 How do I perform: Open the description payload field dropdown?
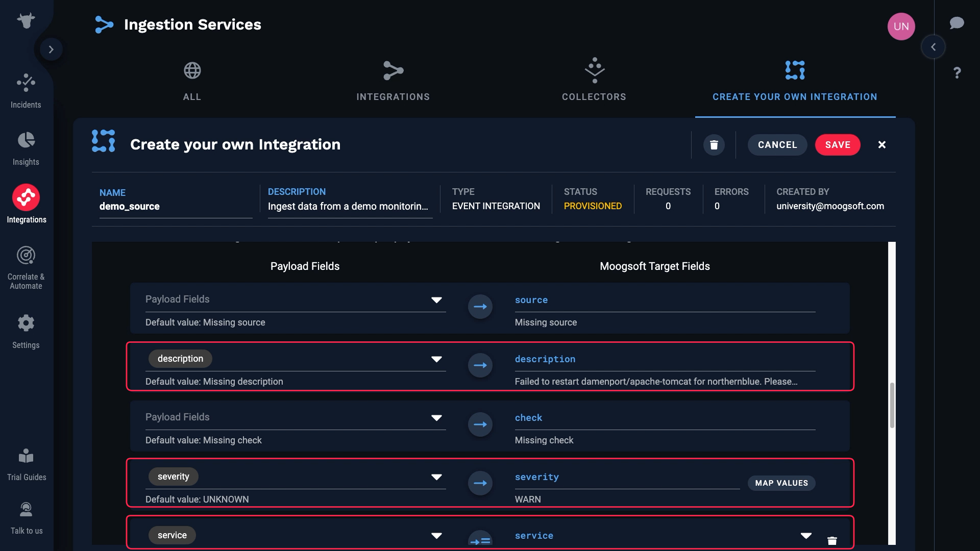[x=436, y=359]
